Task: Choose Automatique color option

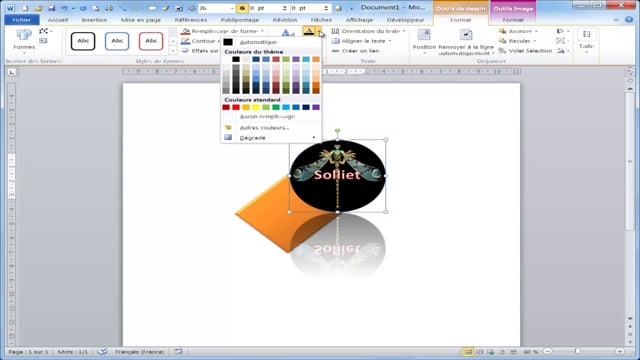Action: (271, 42)
